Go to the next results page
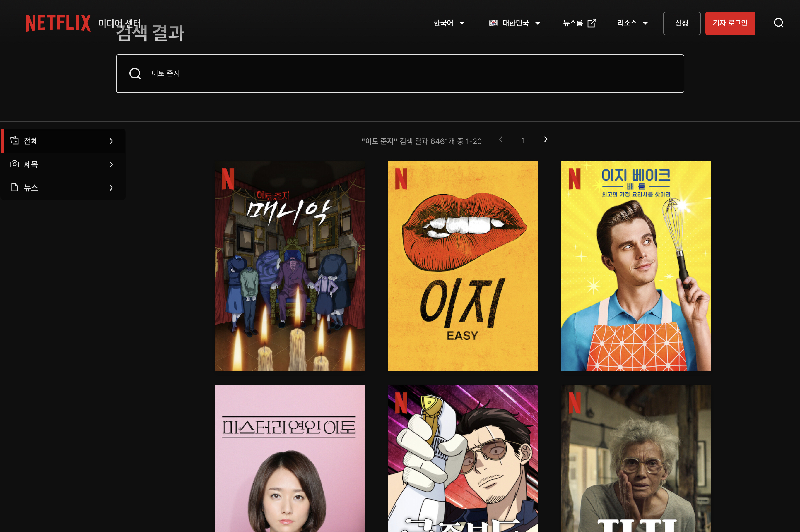The height and width of the screenshot is (532, 800). click(546, 140)
